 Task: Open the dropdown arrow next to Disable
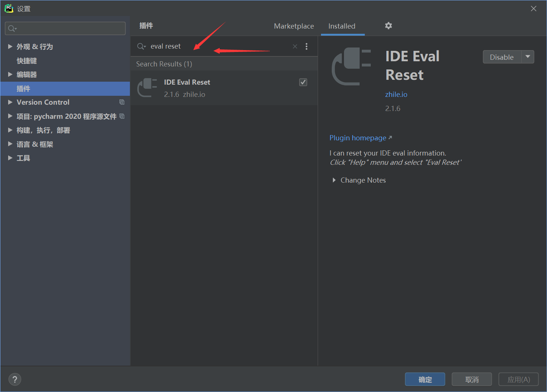point(528,57)
